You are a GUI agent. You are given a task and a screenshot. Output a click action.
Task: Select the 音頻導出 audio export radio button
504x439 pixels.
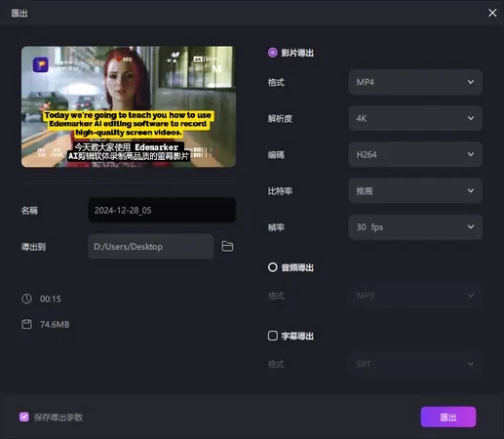(273, 267)
